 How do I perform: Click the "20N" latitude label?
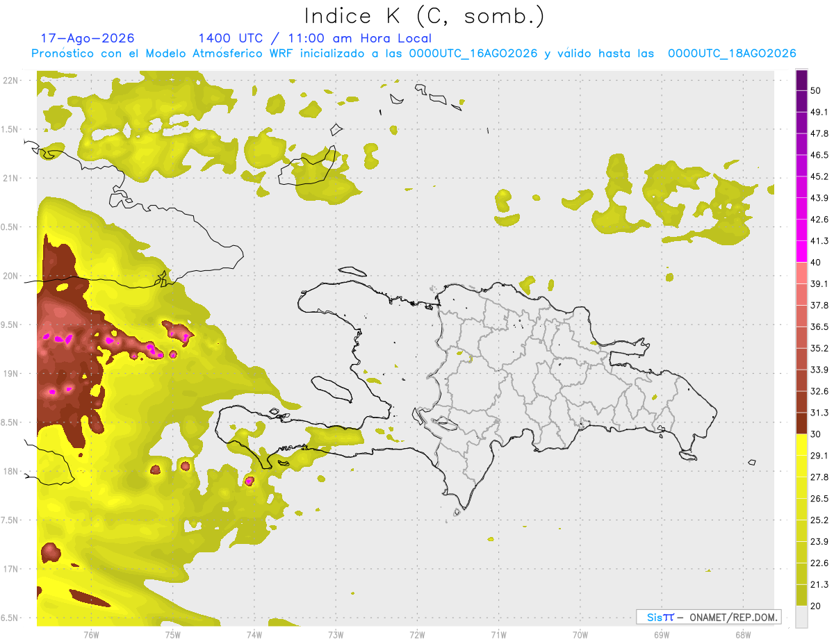[x=10, y=276]
